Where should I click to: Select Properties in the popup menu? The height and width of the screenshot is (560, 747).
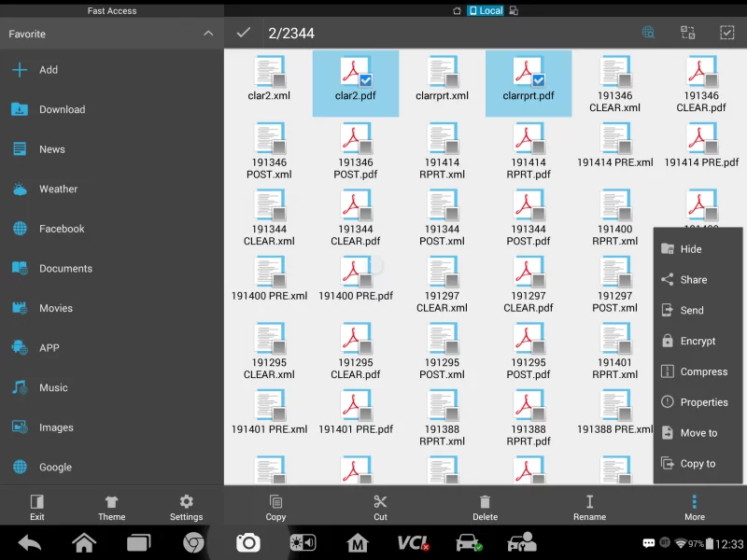click(703, 402)
